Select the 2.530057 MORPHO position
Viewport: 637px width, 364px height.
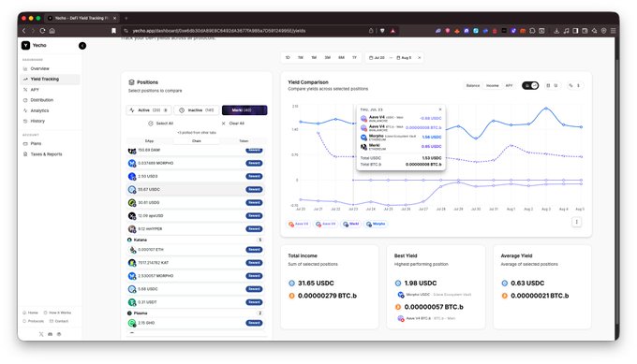[196, 276]
